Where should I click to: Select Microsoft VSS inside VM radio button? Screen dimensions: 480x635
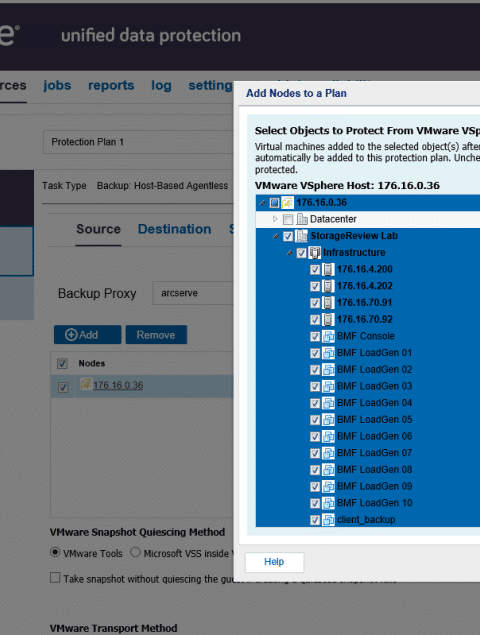point(135,552)
